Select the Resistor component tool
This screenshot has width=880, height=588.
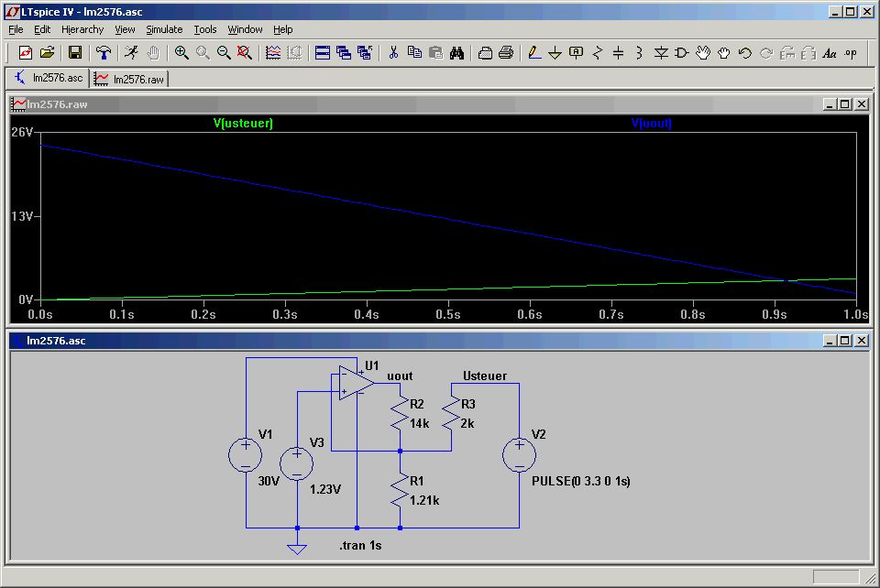(598, 53)
